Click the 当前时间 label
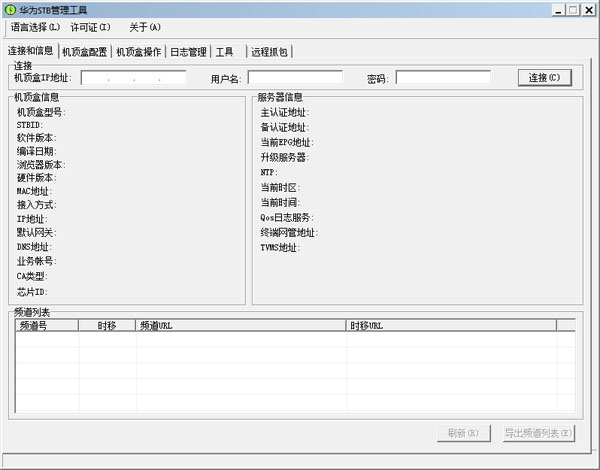 tap(280, 202)
